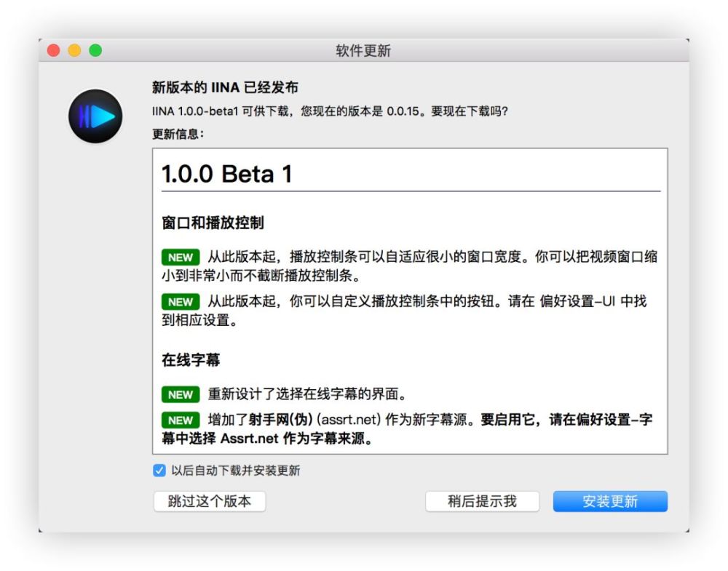Viewport: 728px width, 571px height.
Task: Click 安装更新 button
Action: (610, 501)
